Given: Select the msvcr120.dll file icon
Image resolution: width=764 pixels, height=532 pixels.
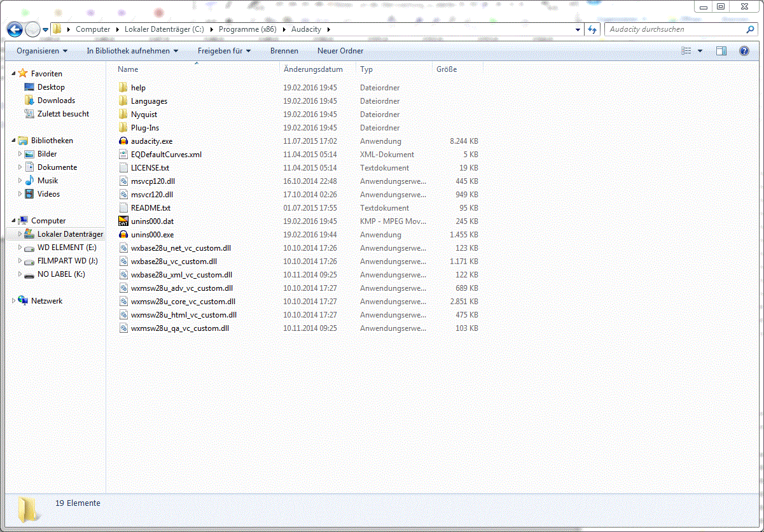Looking at the screenshot, I should pyautogui.click(x=123, y=195).
